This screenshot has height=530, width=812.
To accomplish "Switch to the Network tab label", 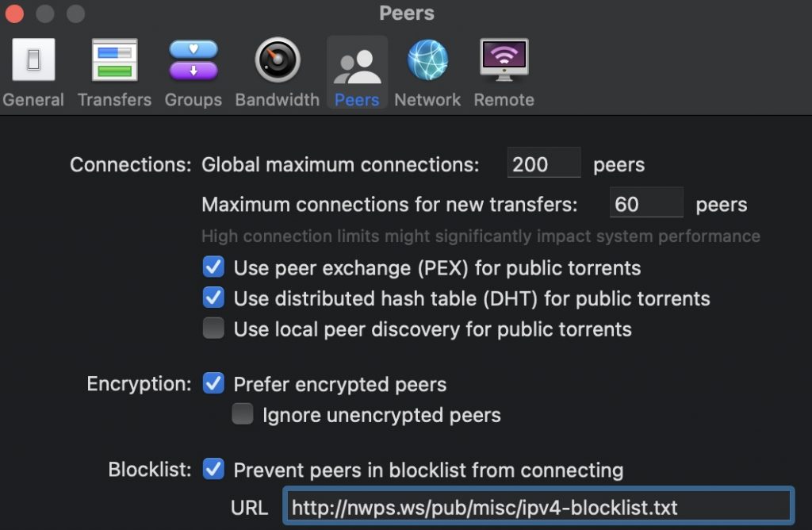I will (x=427, y=100).
